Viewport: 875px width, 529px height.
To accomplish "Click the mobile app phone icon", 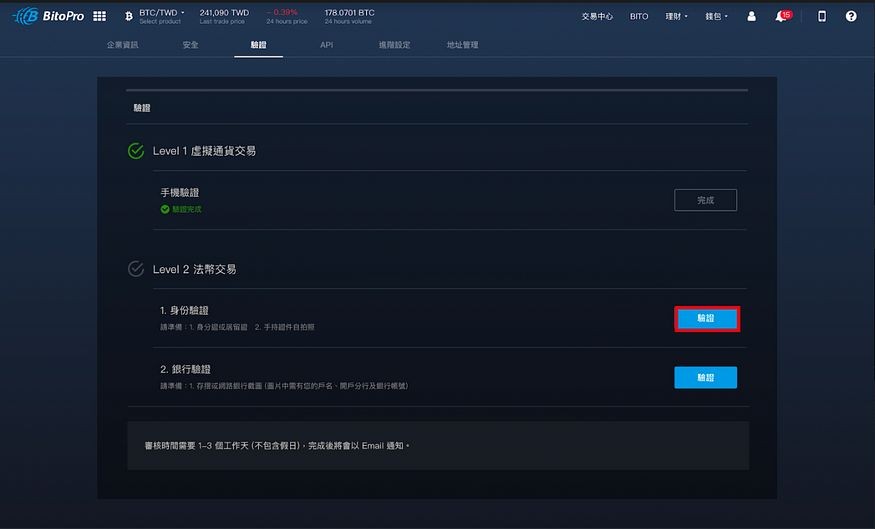I will [822, 16].
